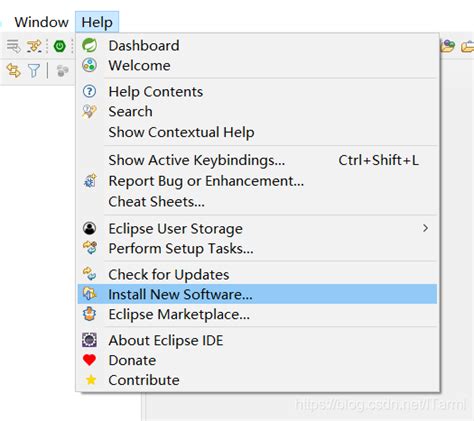Viewport: 474px width, 421px height.
Task: Open Show Active Keybindings...
Action: click(257, 160)
